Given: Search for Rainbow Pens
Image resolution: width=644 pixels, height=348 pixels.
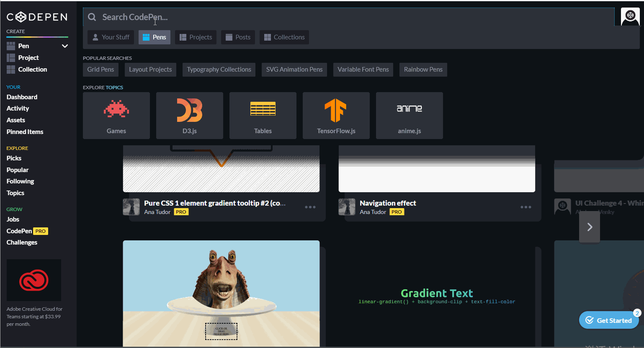Looking at the screenshot, I should pyautogui.click(x=423, y=70).
